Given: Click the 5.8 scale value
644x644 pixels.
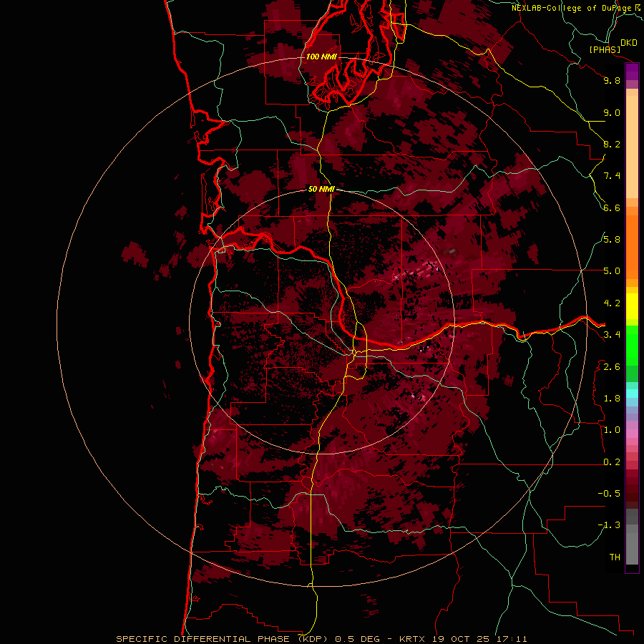Looking at the screenshot, I should tap(612, 240).
